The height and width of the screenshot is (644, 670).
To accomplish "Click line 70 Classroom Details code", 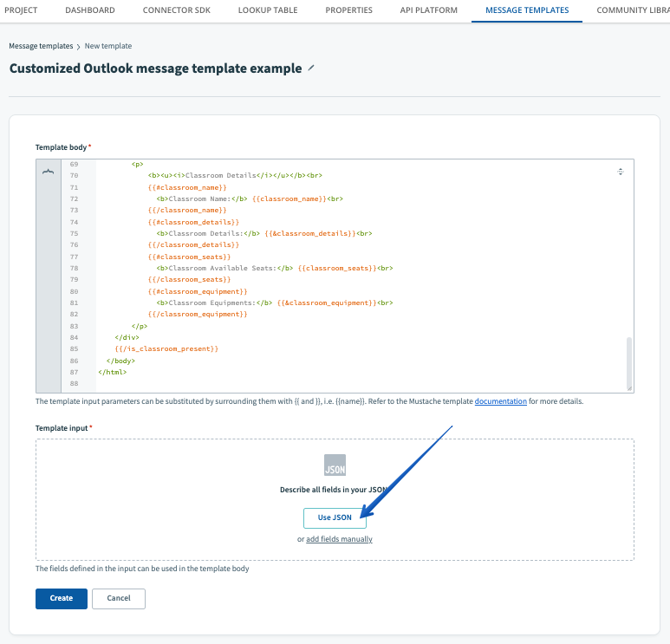I will [235, 176].
